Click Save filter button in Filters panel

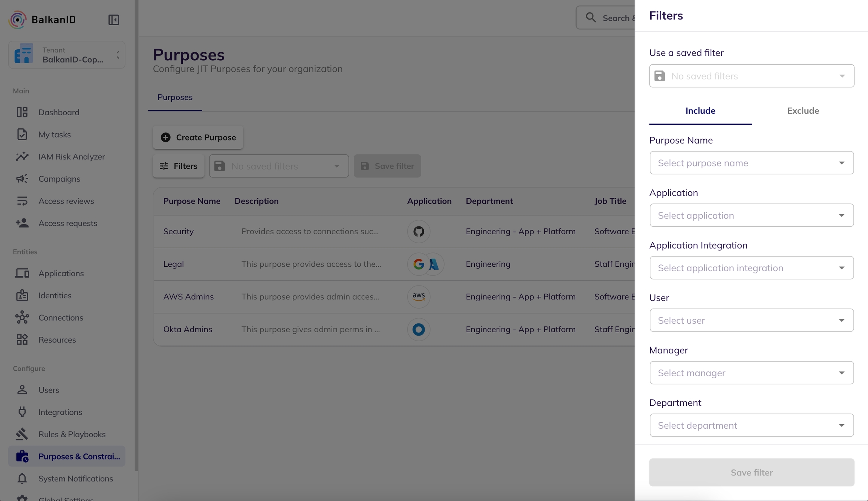(751, 472)
